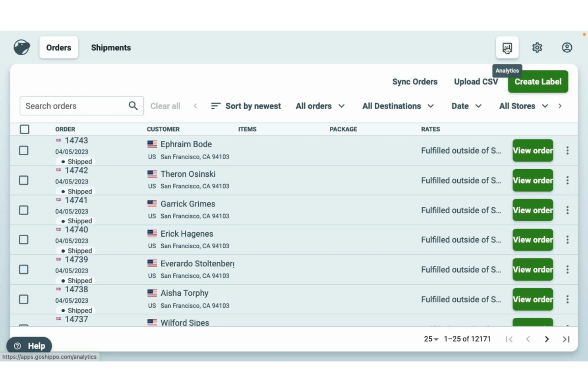Image resolution: width=588 pixels, height=392 pixels.
Task: Open the All Stores dropdown
Action: pyautogui.click(x=522, y=106)
